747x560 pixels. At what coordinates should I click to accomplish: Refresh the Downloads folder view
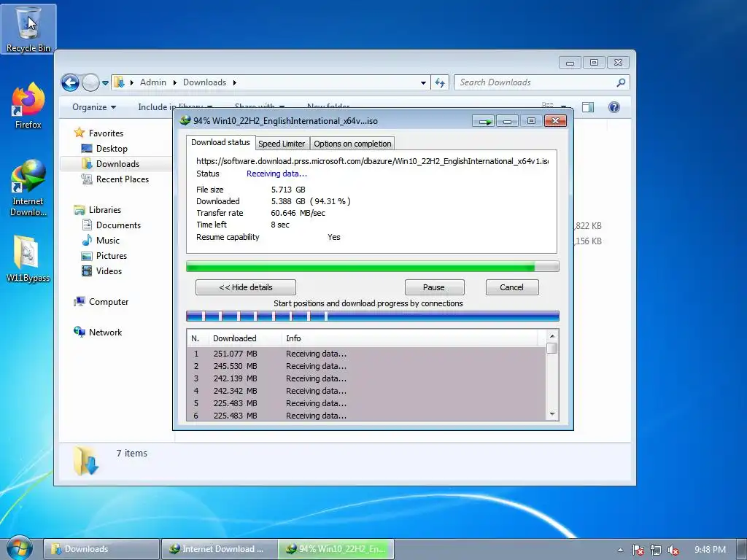pos(440,83)
